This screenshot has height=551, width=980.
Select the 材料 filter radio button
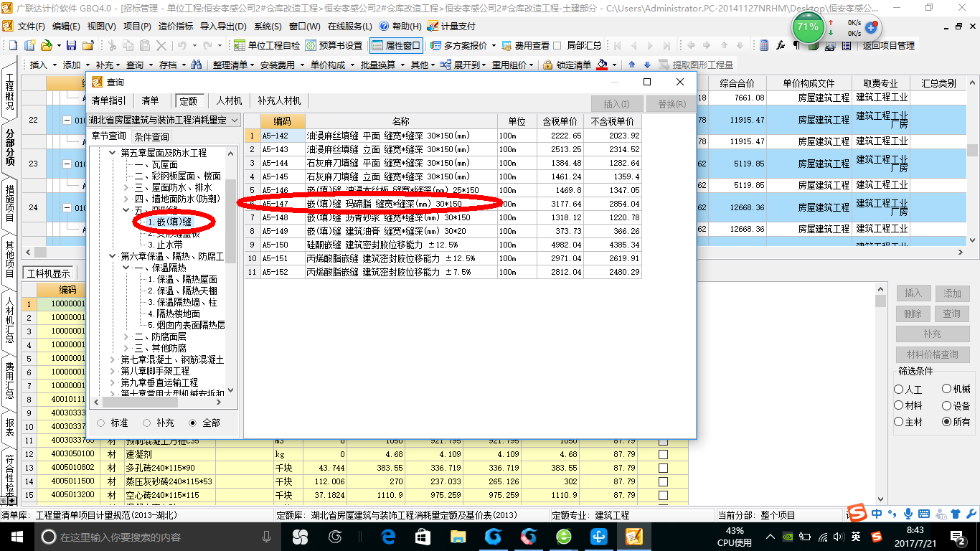coord(899,406)
